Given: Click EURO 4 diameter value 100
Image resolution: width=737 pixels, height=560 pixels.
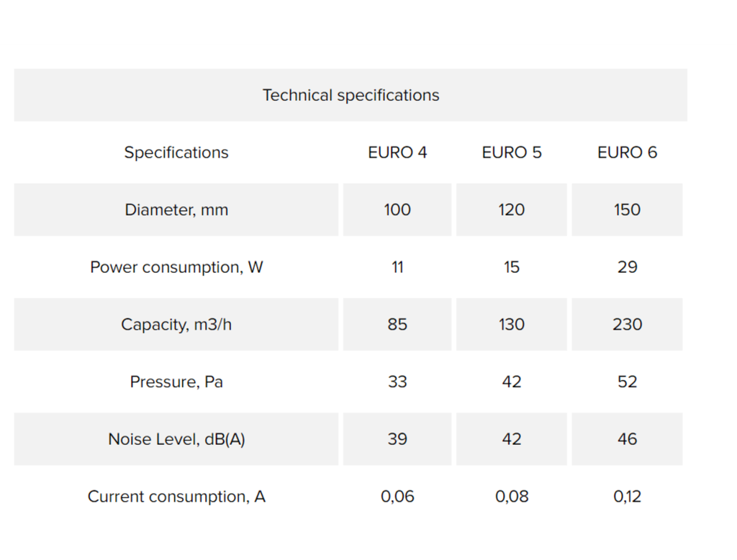Looking at the screenshot, I should pos(397,209).
